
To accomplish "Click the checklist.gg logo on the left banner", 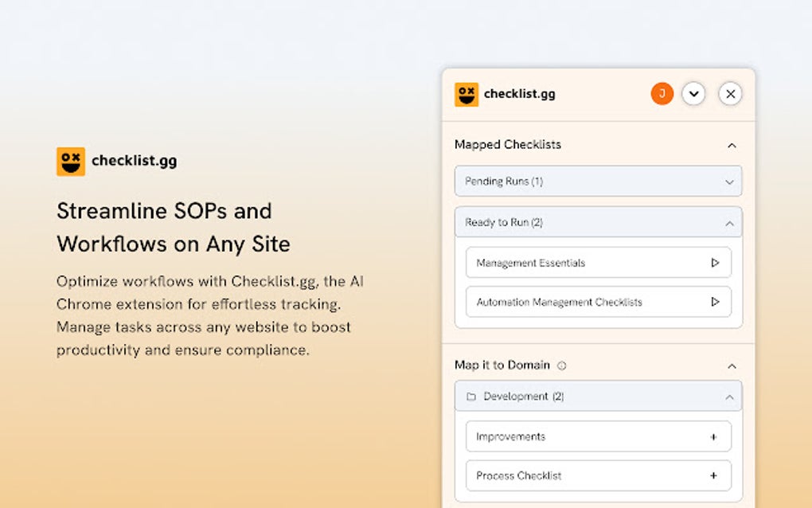I will (x=71, y=162).
